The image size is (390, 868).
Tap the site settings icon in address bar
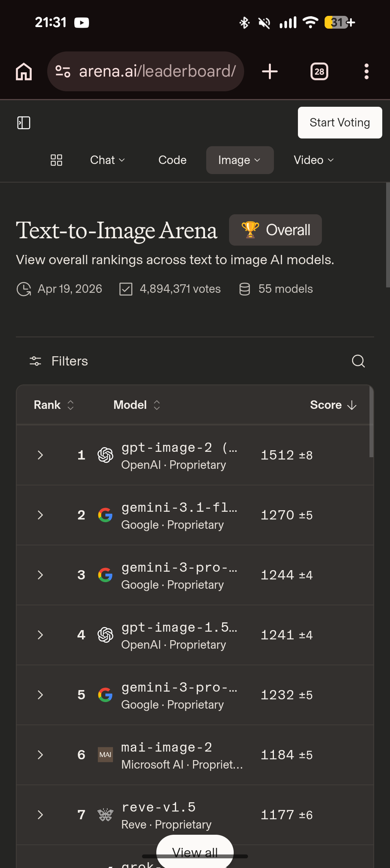pos(63,72)
